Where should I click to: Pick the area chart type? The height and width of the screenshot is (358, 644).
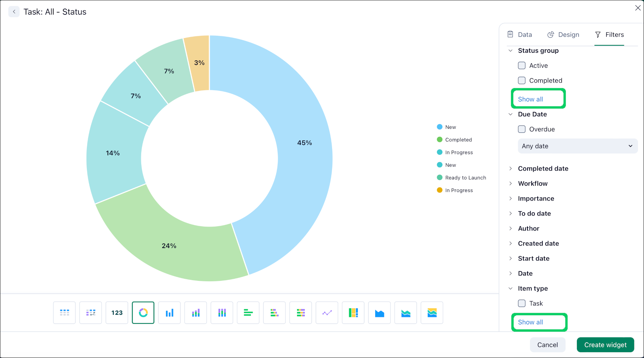(379, 313)
